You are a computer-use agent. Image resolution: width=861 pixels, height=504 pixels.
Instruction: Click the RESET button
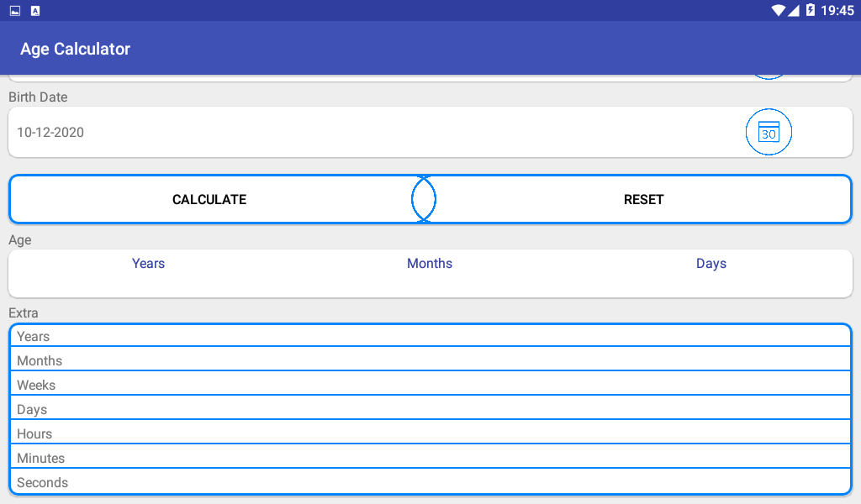[x=643, y=200]
